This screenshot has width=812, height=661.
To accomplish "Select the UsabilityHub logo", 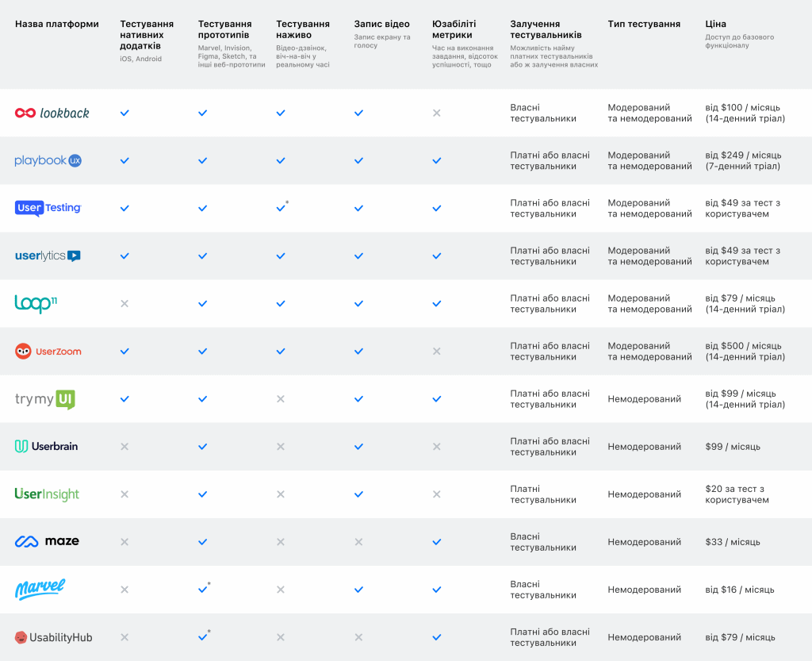I will pos(54,637).
